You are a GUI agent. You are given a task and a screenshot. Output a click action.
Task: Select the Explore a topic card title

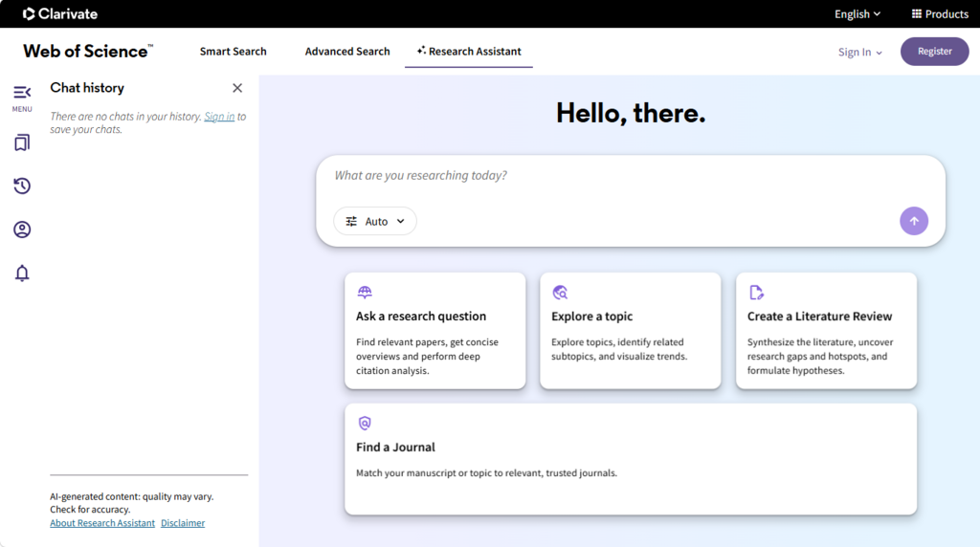click(x=591, y=316)
